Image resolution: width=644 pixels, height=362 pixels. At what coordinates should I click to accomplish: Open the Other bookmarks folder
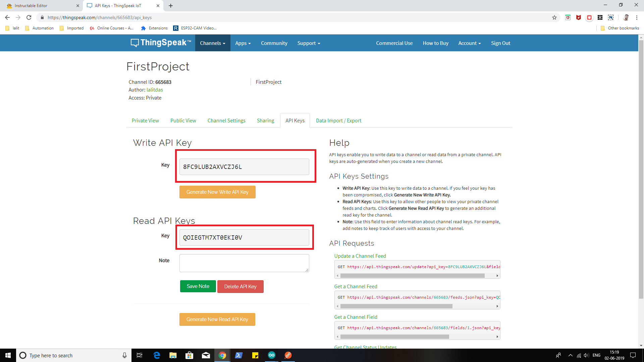(x=620, y=28)
